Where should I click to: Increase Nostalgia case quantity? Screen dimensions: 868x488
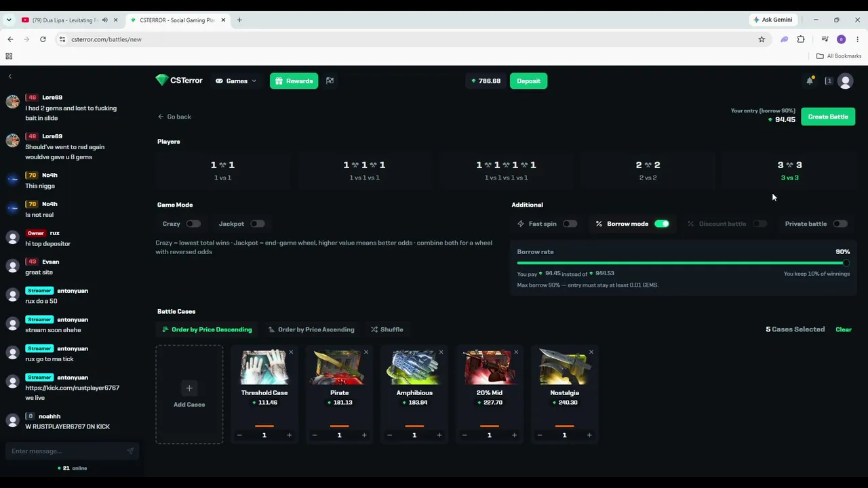click(x=589, y=435)
